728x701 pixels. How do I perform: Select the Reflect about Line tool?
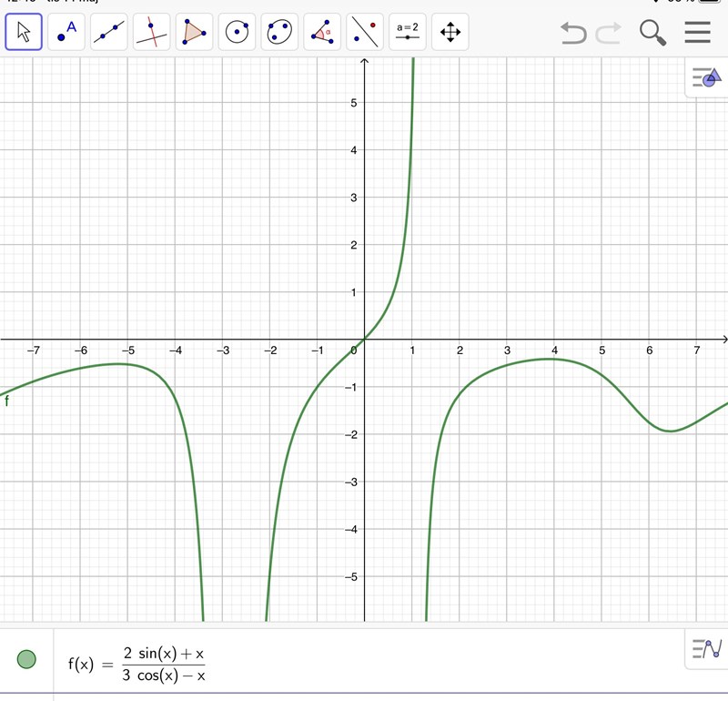tap(365, 33)
